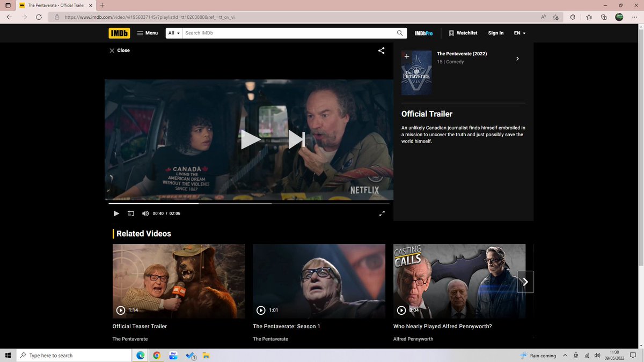Open a new browser tab
The width and height of the screenshot is (644, 362).
tap(102, 5)
